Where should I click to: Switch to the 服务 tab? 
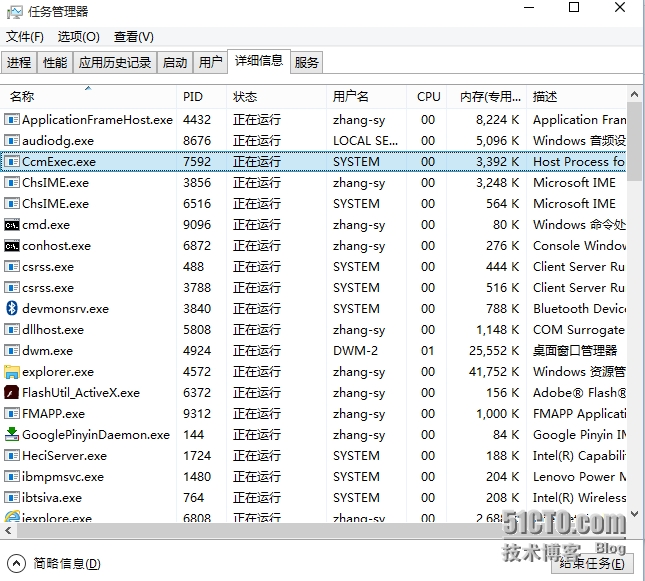coord(306,63)
